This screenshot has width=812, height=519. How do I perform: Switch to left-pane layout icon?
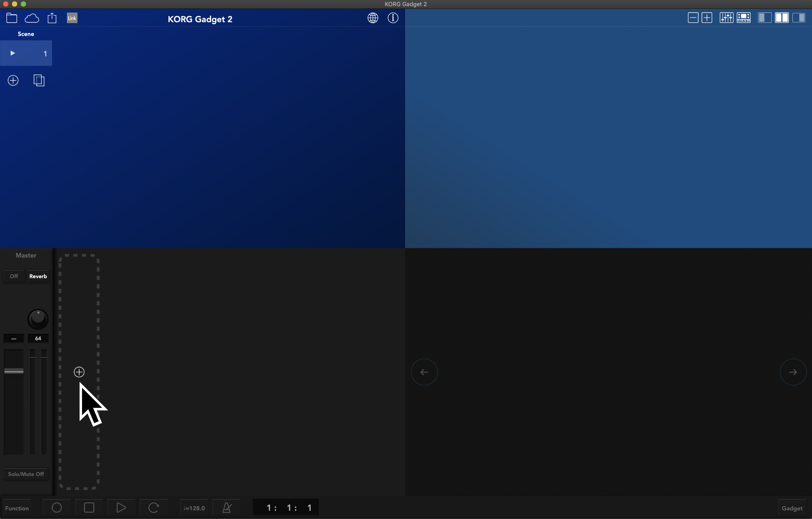765,18
